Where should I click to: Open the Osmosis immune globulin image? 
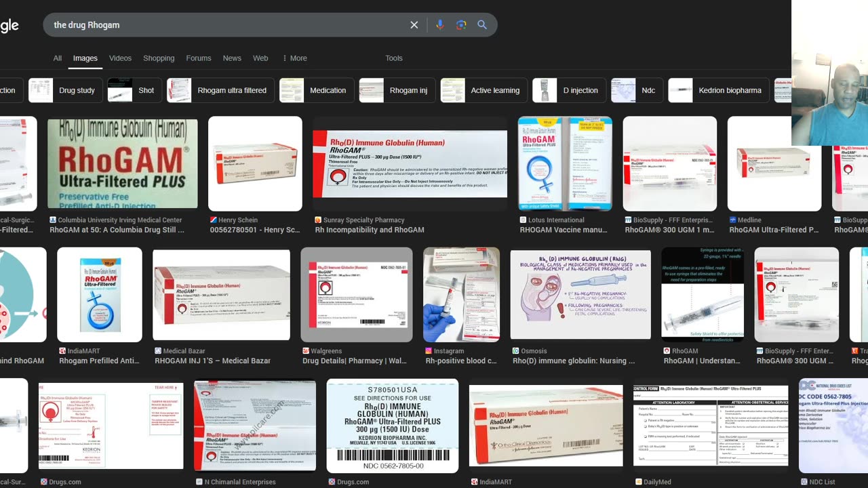(580, 295)
